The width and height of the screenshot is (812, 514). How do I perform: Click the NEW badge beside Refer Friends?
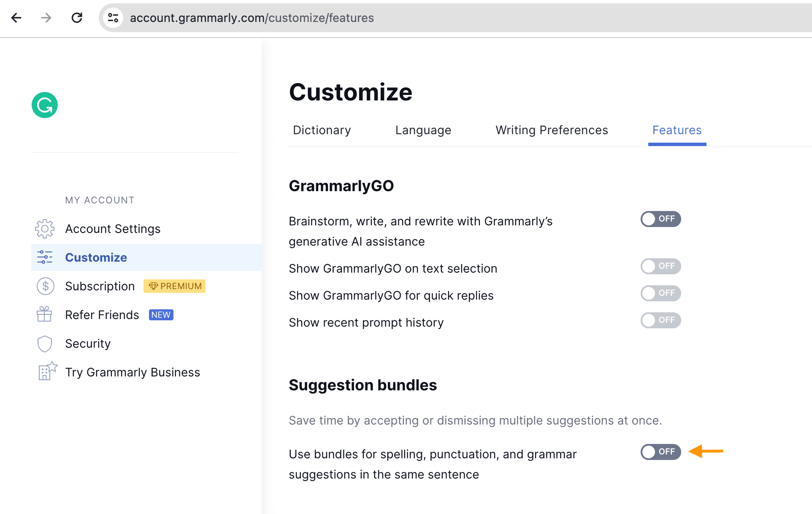click(161, 315)
